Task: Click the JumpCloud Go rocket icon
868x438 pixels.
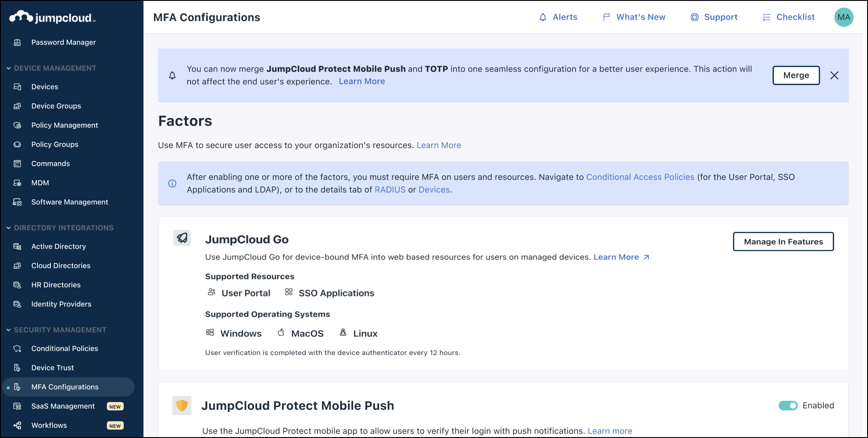Action: tap(182, 238)
